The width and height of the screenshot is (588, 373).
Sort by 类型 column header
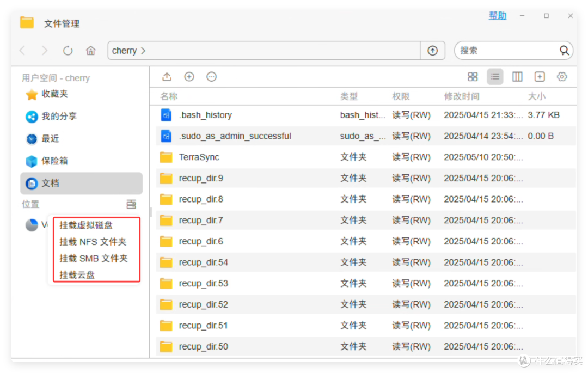[x=349, y=97]
